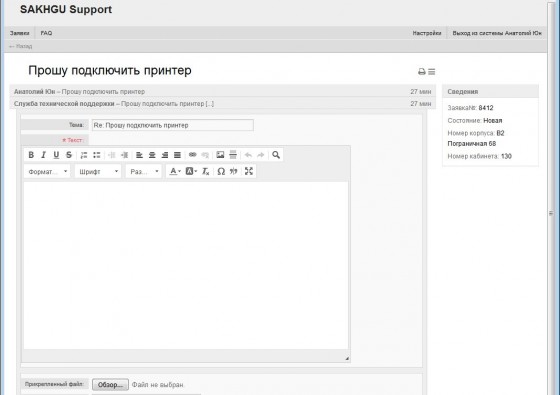560x395 pixels.
Task: Open find with magnifier icon
Action: (276, 155)
